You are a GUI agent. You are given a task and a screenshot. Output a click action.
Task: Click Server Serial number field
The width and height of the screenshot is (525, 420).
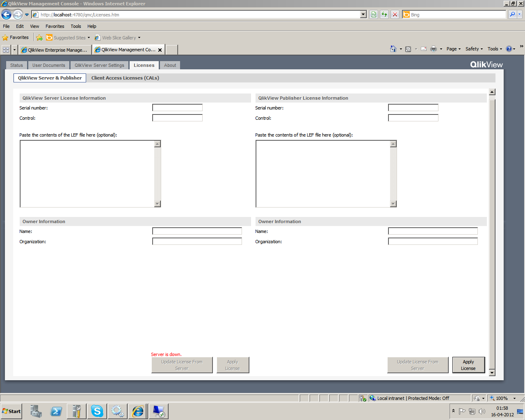[178, 107]
